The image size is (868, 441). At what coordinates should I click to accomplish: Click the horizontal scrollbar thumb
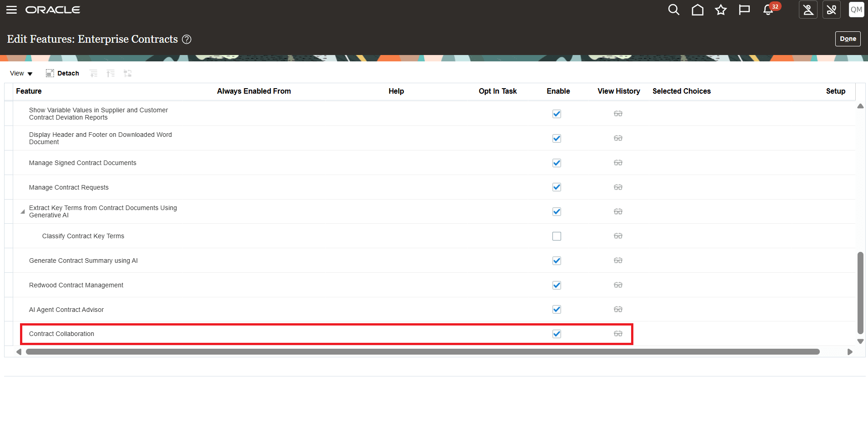423,352
